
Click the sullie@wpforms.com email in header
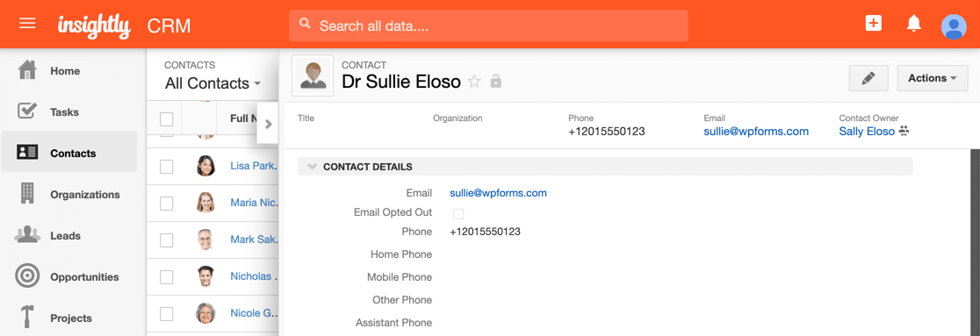tap(755, 131)
